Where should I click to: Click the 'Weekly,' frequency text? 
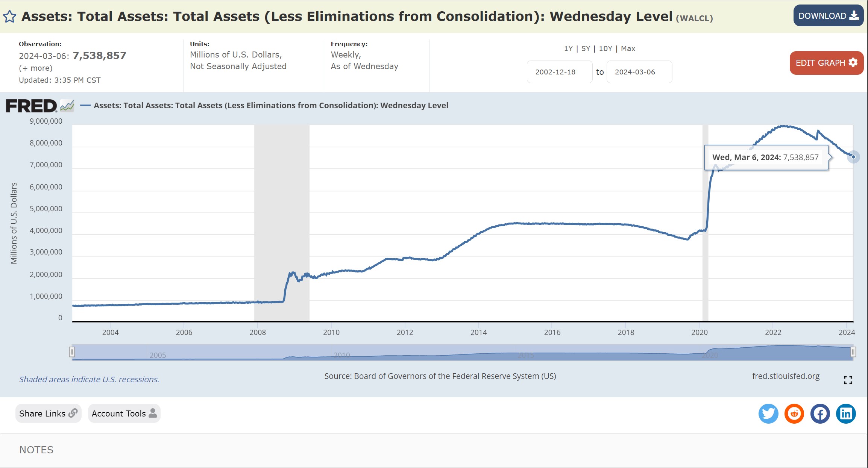click(x=346, y=55)
